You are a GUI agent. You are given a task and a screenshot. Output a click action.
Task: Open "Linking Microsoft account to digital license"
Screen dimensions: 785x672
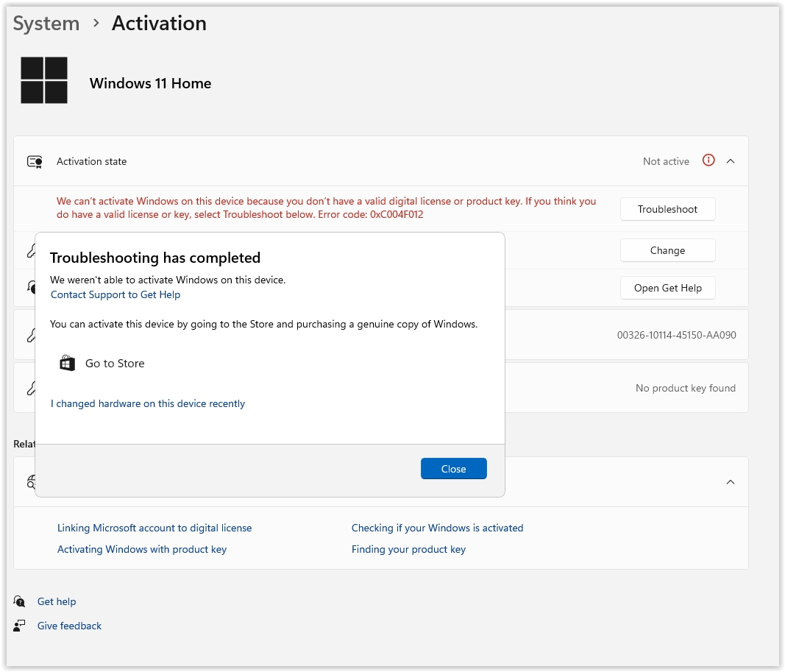point(154,528)
